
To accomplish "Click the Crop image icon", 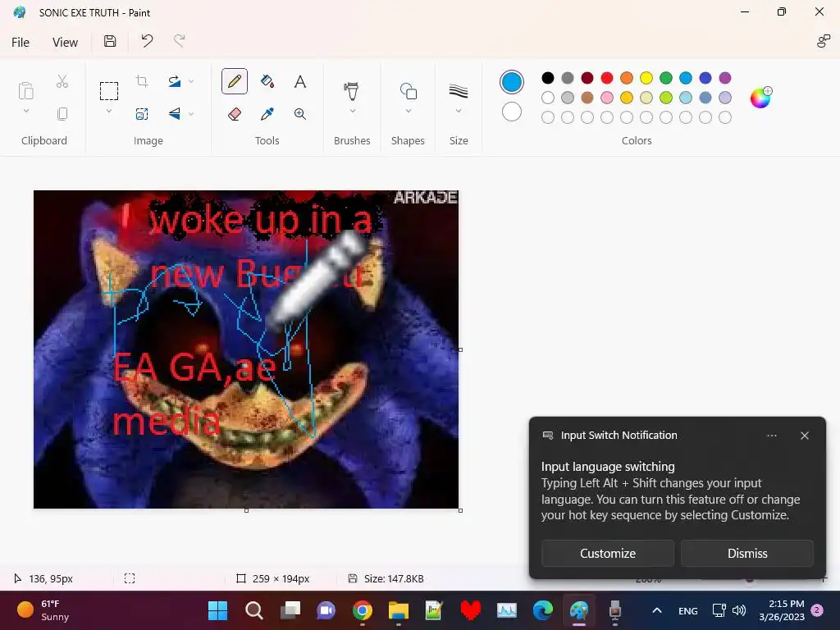I will point(142,81).
